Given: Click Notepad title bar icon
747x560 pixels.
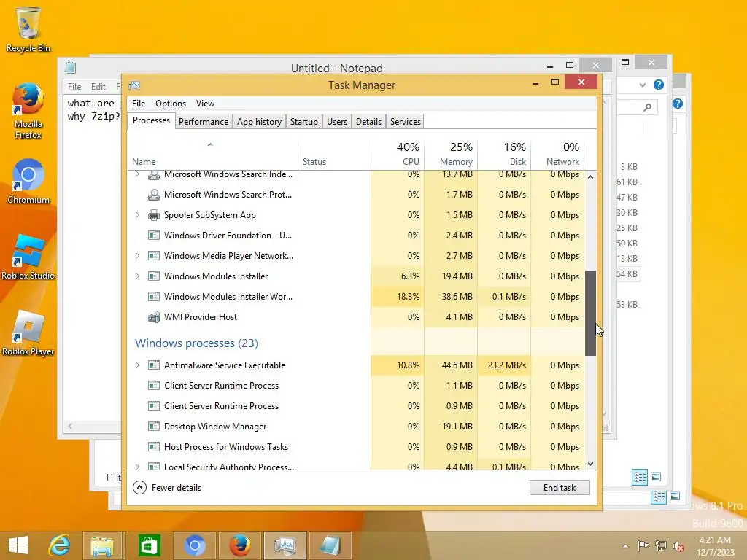Looking at the screenshot, I should 71,68.
